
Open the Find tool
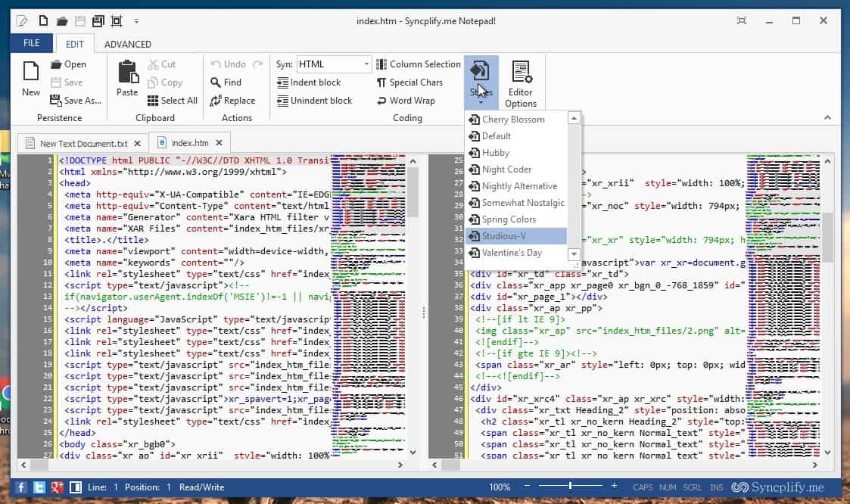point(226,82)
